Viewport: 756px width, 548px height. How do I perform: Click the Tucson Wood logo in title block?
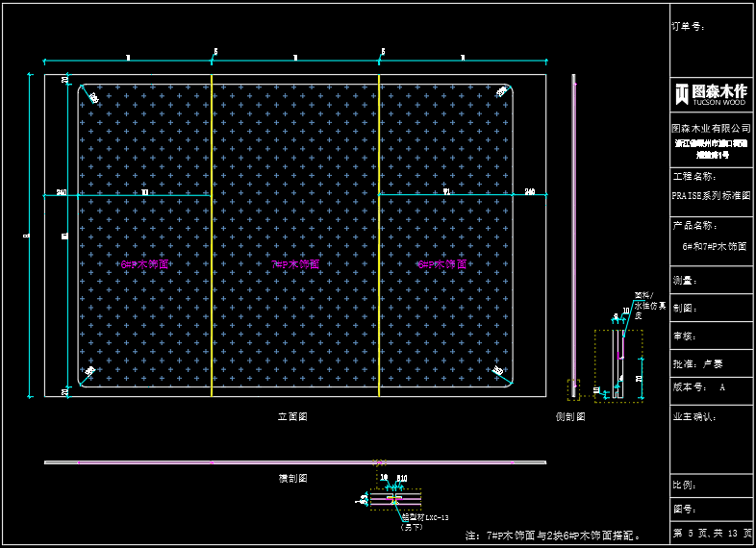[x=711, y=93]
